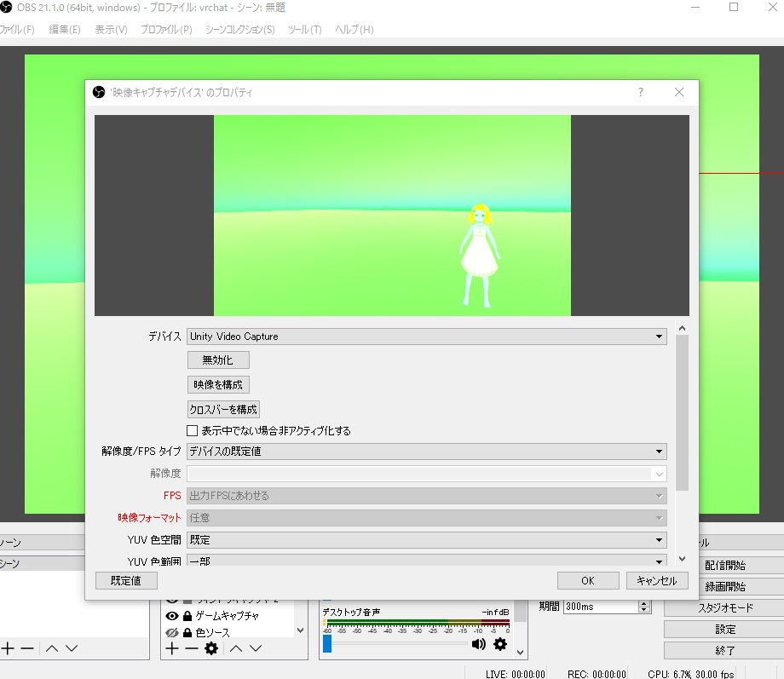Open the デスクトップ音声 gear settings icon
Screen dimensions: 784x679
499,644
